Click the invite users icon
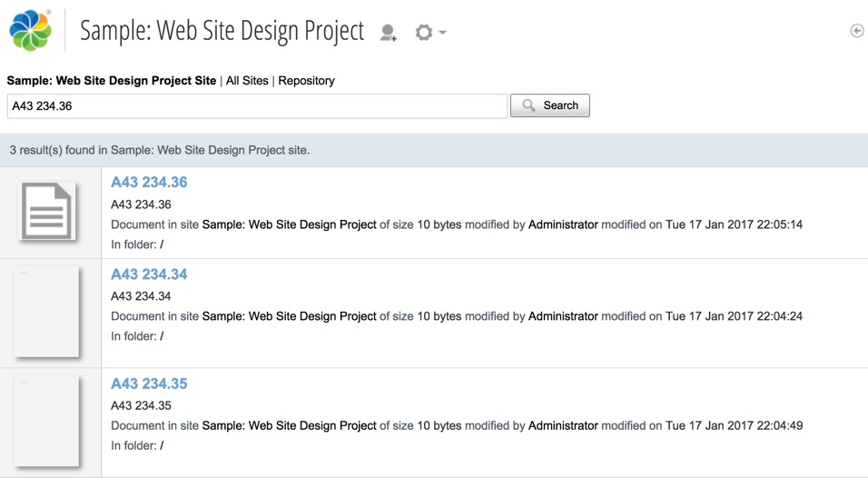Viewport: 868px width, 478px height. coord(389,34)
